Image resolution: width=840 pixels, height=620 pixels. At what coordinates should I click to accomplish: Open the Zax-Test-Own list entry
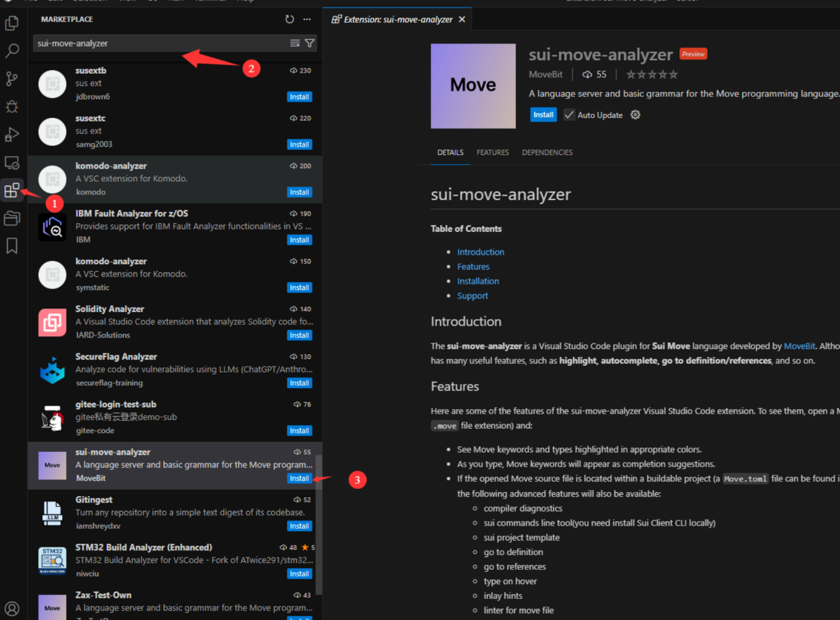click(174, 603)
